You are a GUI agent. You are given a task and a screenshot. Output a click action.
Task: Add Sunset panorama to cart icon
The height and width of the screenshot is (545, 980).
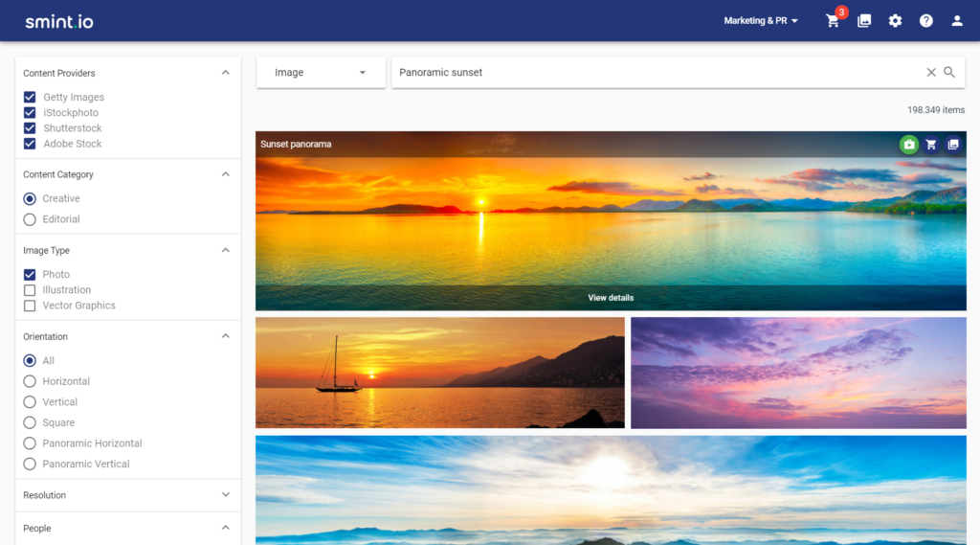click(931, 145)
